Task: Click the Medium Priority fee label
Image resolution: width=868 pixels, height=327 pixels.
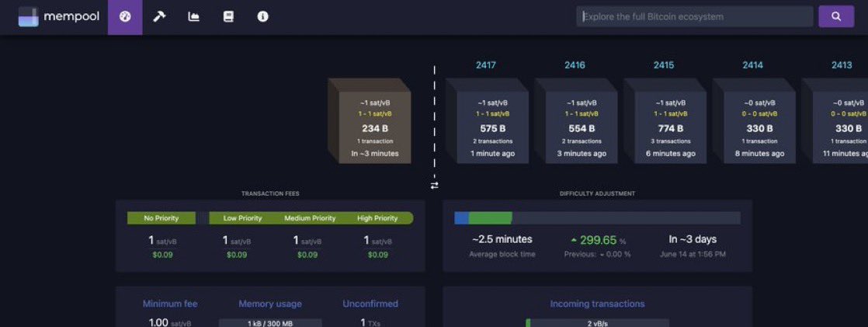Action: 310,218
